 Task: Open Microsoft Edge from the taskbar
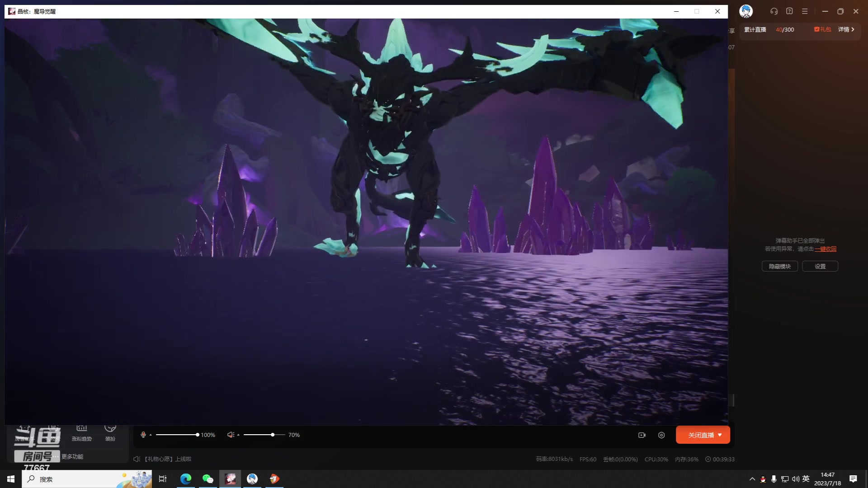[186, 479]
